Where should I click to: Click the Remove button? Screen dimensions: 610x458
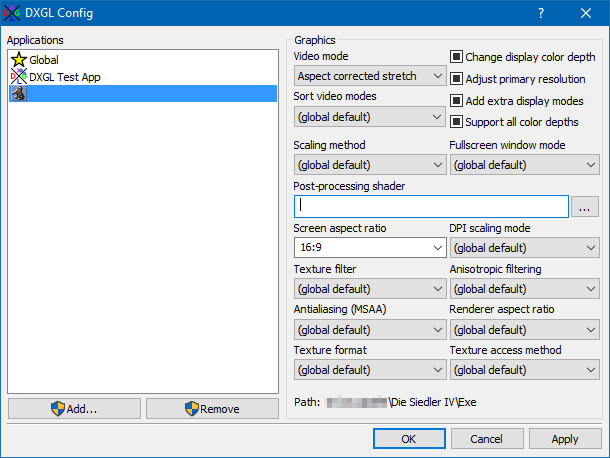(212, 409)
